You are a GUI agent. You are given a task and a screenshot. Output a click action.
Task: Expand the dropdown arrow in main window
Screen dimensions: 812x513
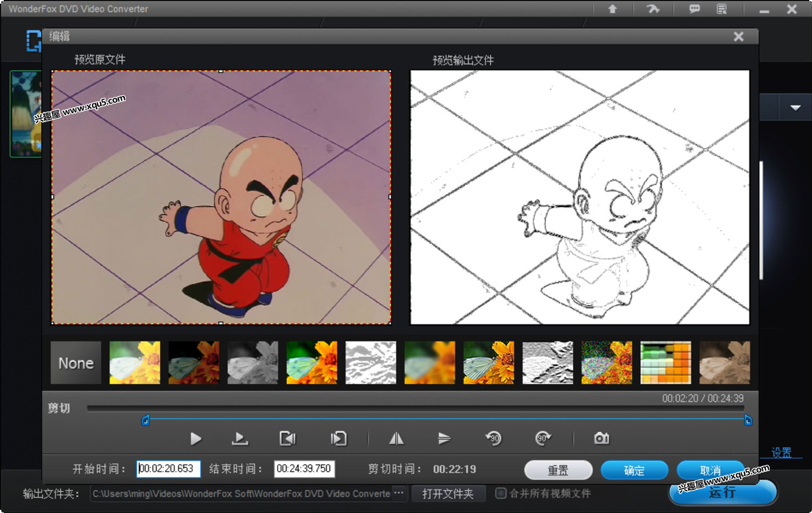tap(795, 108)
